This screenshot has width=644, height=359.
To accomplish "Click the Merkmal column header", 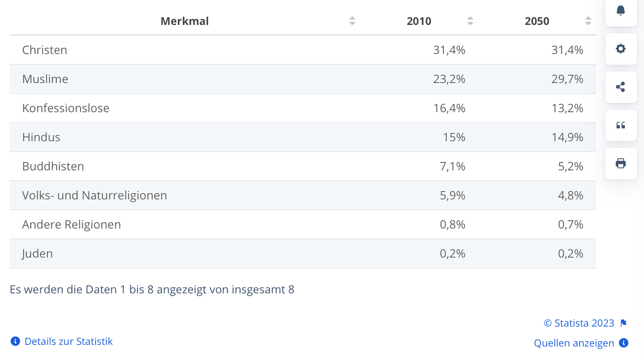I will tap(184, 21).
